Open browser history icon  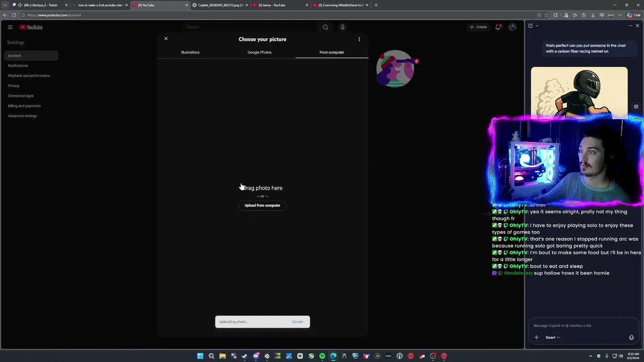(583, 15)
